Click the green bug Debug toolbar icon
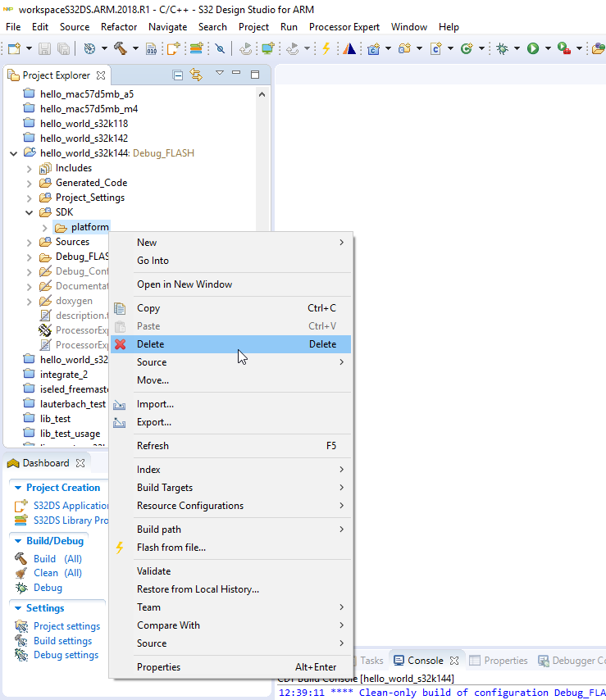This screenshot has height=700, width=606. (503, 48)
